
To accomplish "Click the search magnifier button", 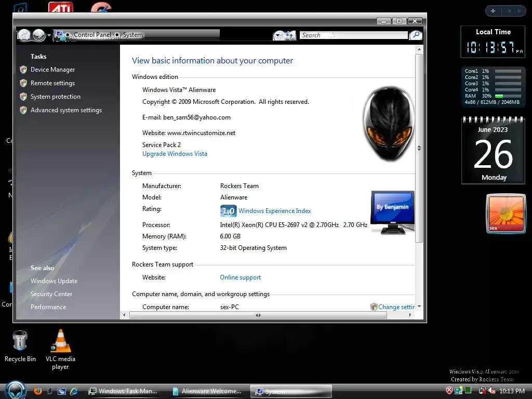I will (x=415, y=35).
